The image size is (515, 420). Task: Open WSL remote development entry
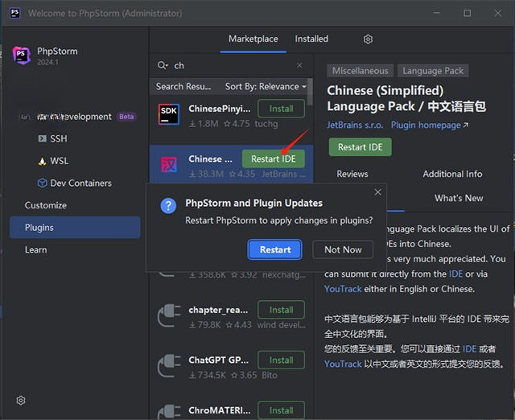[x=59, y=161]
